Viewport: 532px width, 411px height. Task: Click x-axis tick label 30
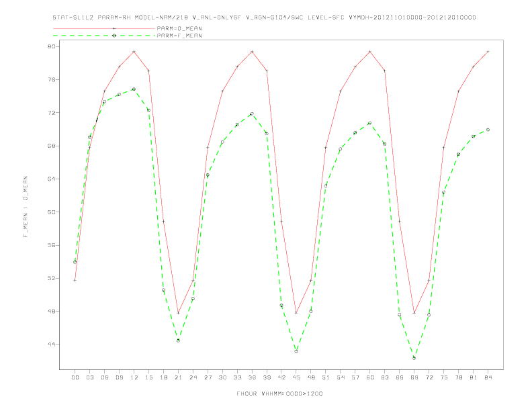(222, 377)
